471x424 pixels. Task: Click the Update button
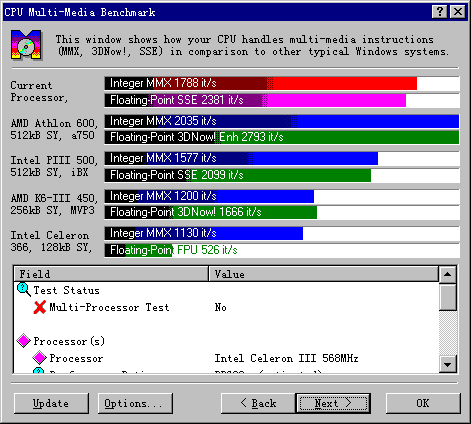pyautogui.click(x=51, y=403)
